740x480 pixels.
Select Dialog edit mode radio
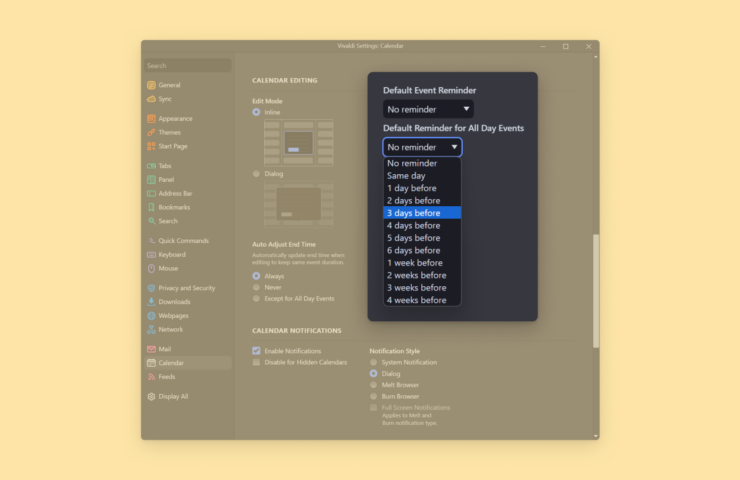(x=256, y=174)
